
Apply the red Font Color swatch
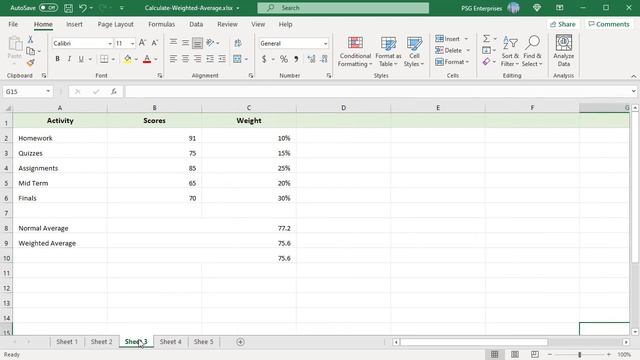(x=147, y=59)
